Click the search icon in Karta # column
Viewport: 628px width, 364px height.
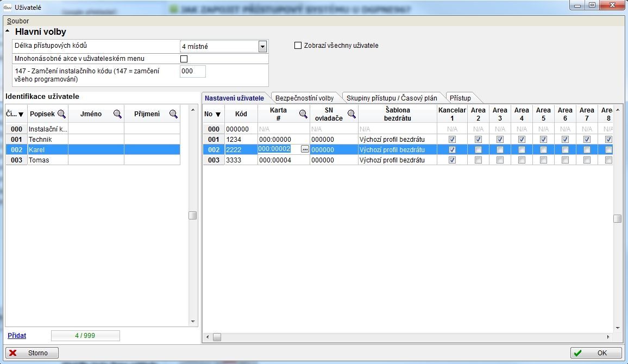(303, 114)
